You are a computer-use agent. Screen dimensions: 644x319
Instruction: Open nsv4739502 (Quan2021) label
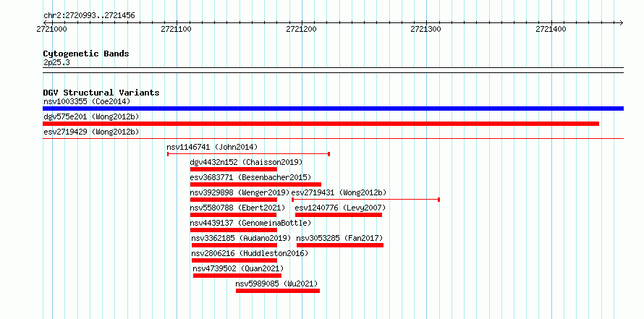(238, 269)
